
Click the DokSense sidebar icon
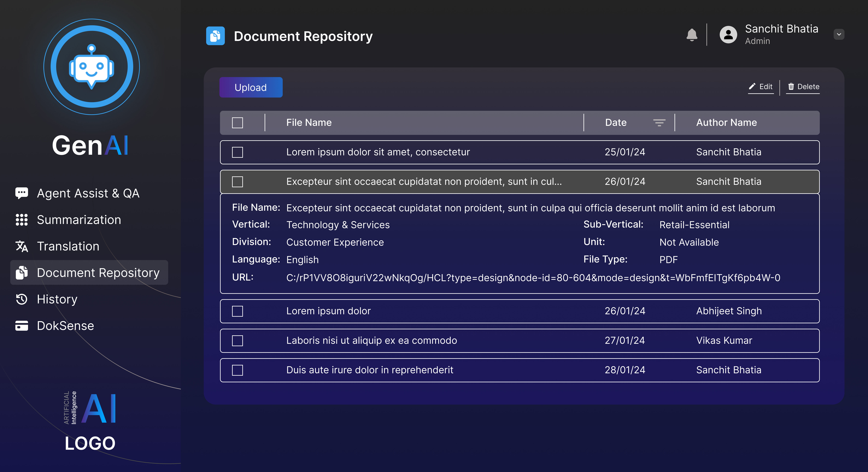pyautogui.click(x=21, y=326)
